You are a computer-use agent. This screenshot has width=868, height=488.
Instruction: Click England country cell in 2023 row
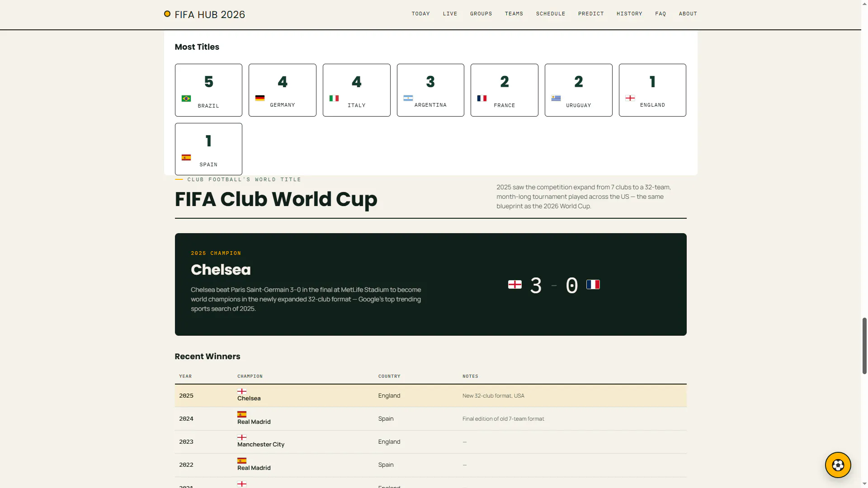[389, 442]
